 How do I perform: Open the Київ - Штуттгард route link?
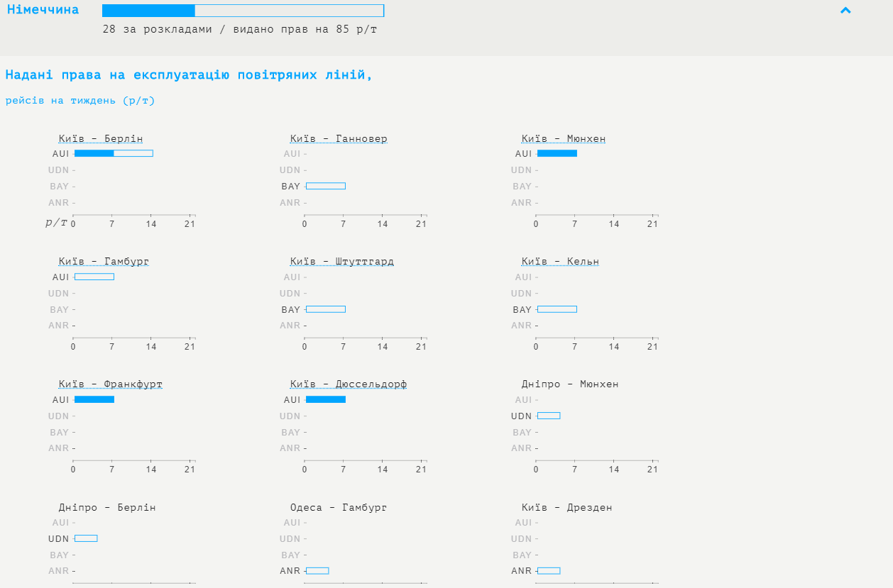(342, 262)
